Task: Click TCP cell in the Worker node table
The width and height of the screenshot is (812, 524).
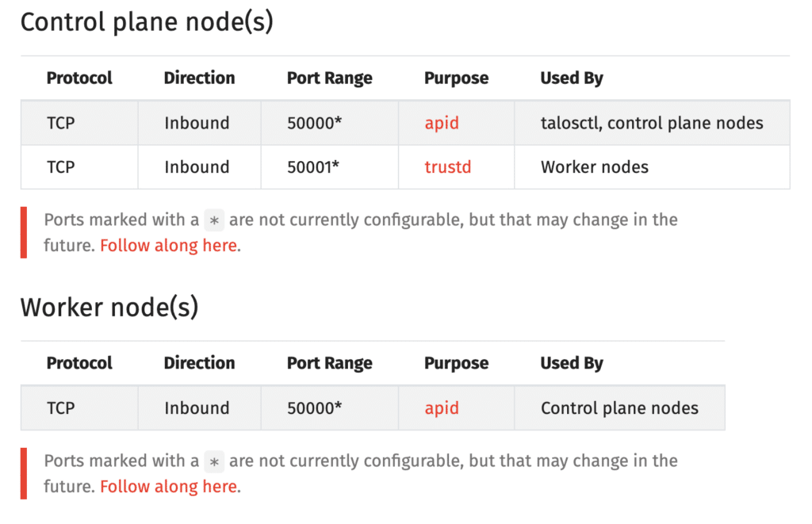Action: click(x=61, y=408)
